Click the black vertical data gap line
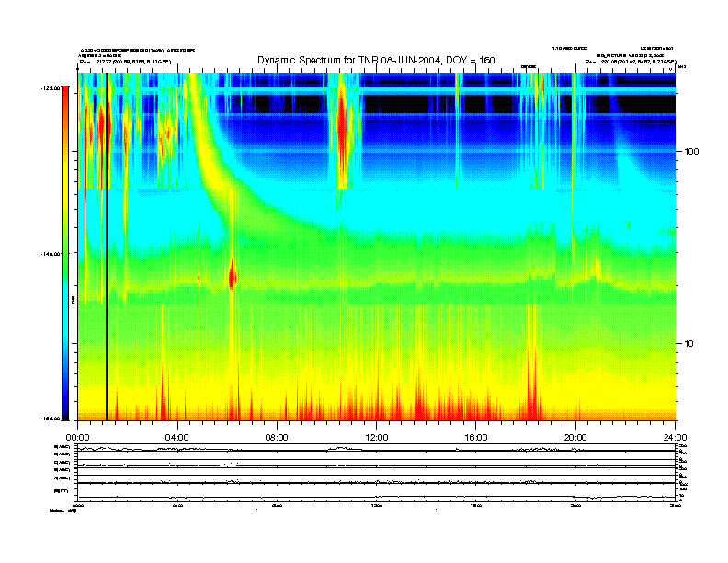The image size is (728, 563). (107, 247)
